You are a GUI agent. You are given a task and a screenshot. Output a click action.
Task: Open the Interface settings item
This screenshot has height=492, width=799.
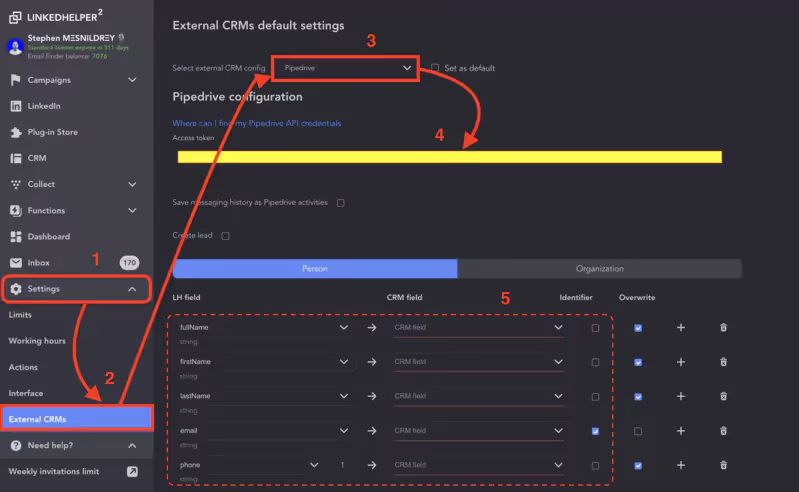click(x=26, y=393)
